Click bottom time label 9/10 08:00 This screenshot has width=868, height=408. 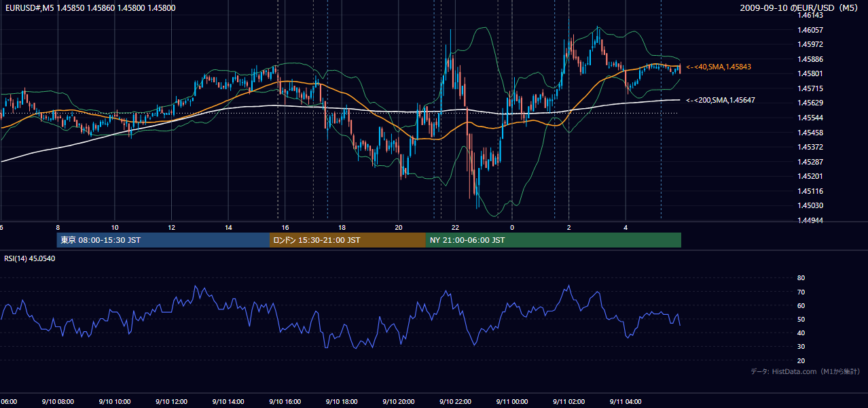[58, 402]
